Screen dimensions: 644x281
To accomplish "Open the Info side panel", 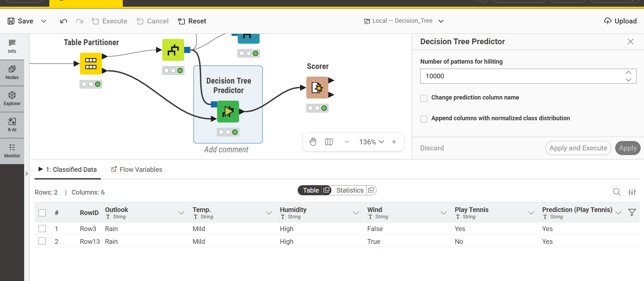I will pyautogui.click(x=12, y=47).
